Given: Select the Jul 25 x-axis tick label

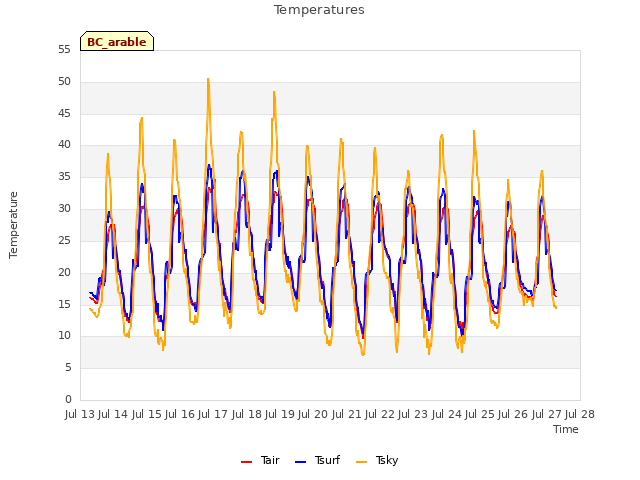Looking at the screenshot, I should [480, 414].
